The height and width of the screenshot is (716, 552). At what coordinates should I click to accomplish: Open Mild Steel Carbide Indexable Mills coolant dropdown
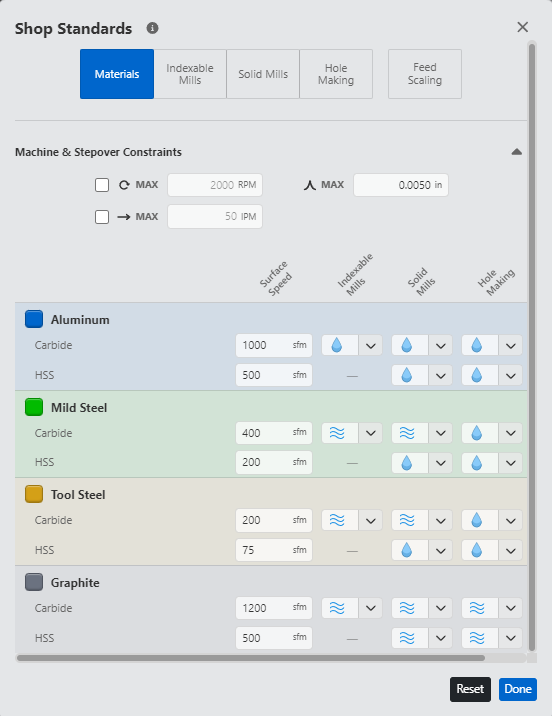click(x=371, y=433)
